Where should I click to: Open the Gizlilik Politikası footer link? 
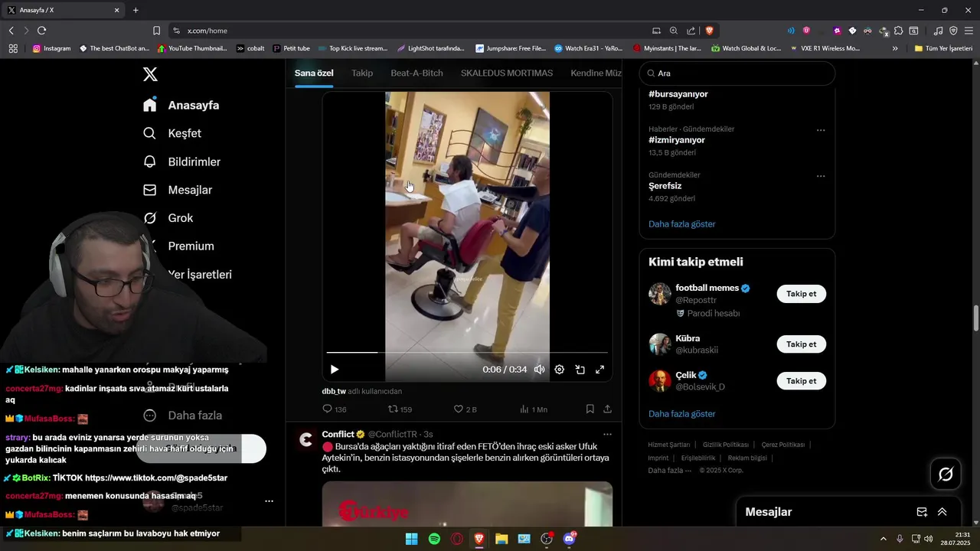[x=725, y=445]
